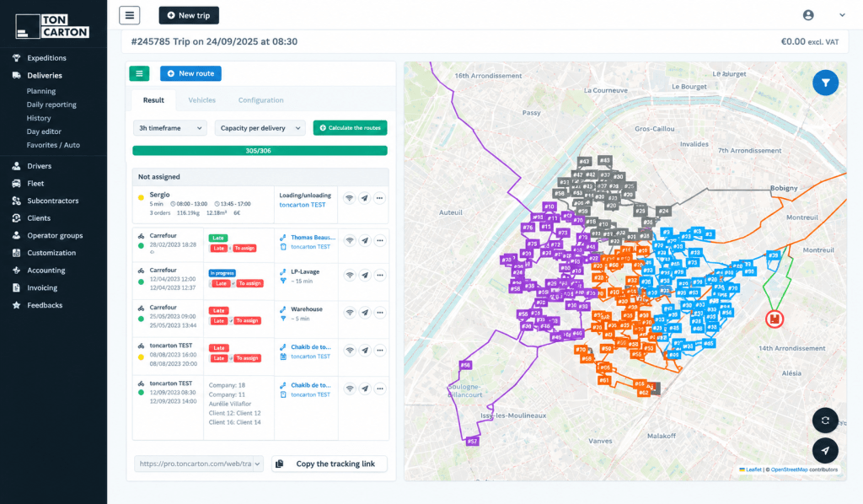Click send icon for LP-Lavage delivery
Screen dimensions: 863x504
364,275
